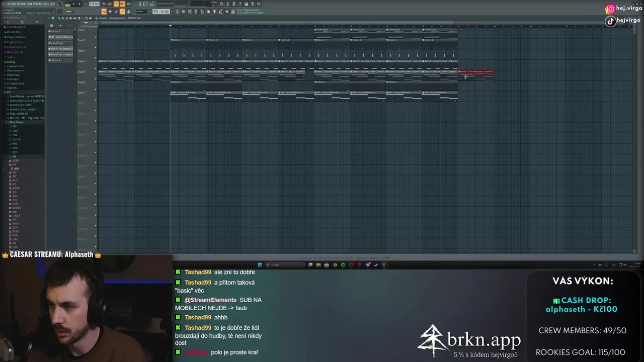
Task: Collapse the Nerd Drums folder
Action: point(15,122)
